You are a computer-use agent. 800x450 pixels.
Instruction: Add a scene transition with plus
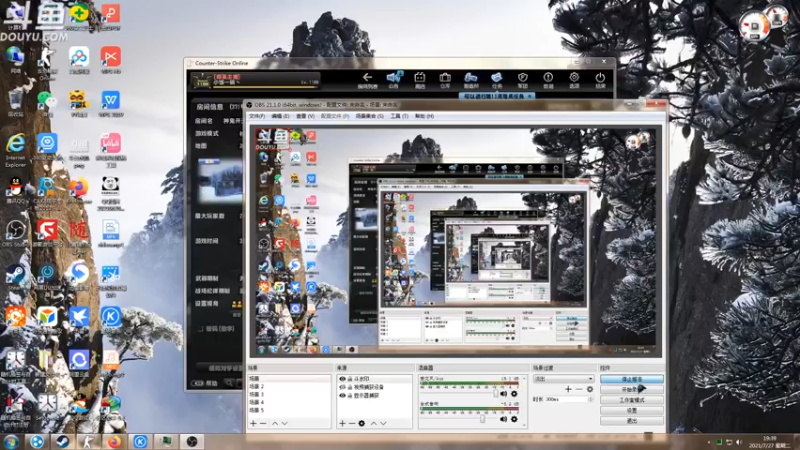[568, 389]
